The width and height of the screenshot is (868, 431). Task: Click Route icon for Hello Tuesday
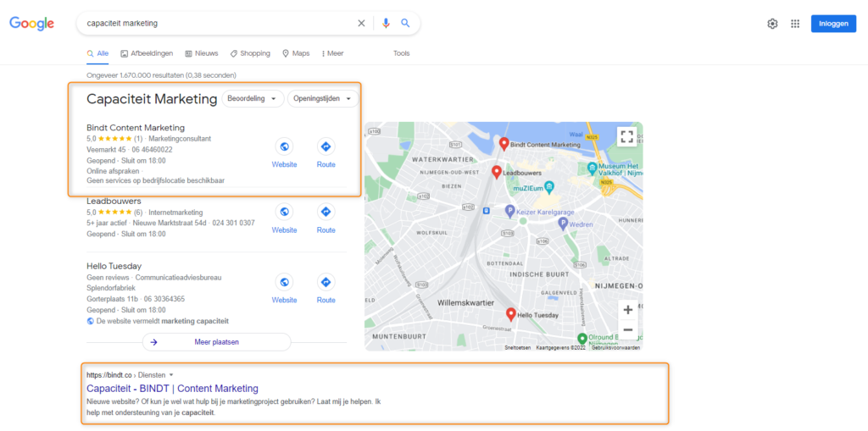pos(326,282)
